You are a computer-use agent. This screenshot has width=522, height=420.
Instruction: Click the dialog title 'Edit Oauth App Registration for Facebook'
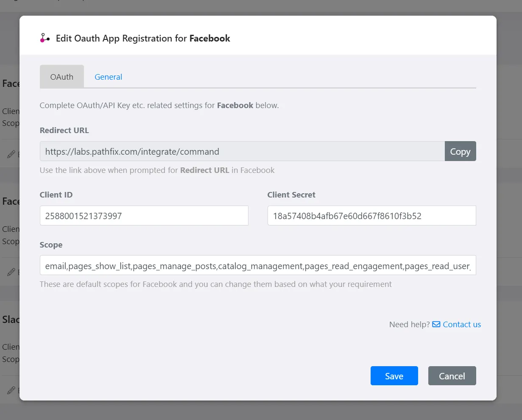[x=143, y=38]
